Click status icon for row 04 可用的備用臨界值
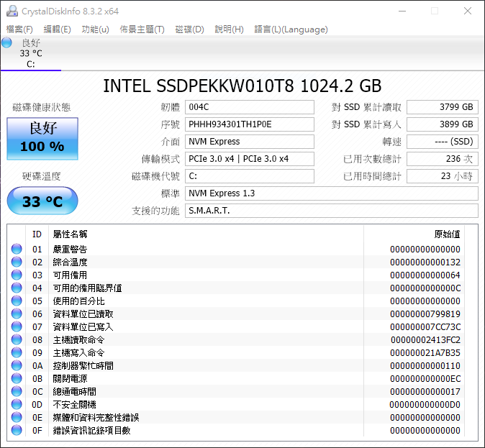This screenshot has width=485, height=448. point(17,288)
